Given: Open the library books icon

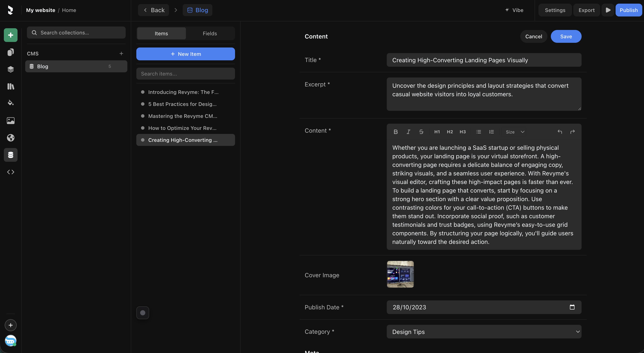Looking at the screenshot, I should coord(10,86).
